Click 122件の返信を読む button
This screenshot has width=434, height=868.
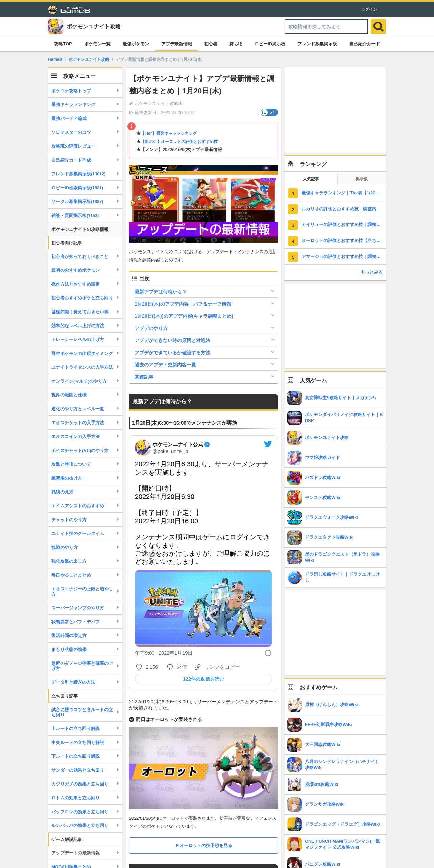tap(203, 679)
